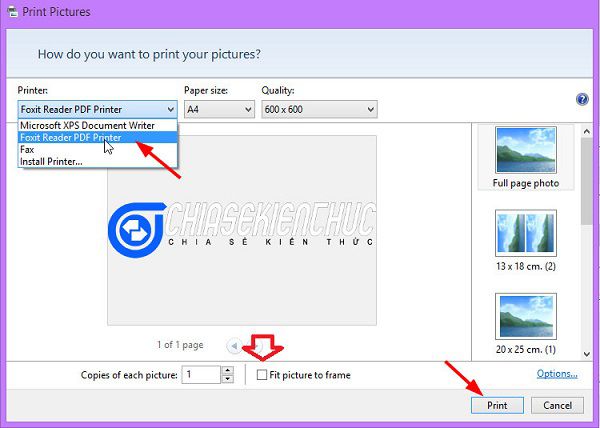Select the Full page photo layout thumbnail
The height and width of the screenshot is (428, 600).
[x=526, y=157]
